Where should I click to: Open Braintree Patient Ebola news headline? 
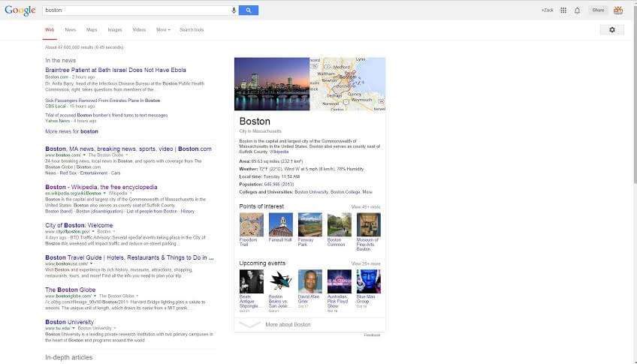click(116, 71)
